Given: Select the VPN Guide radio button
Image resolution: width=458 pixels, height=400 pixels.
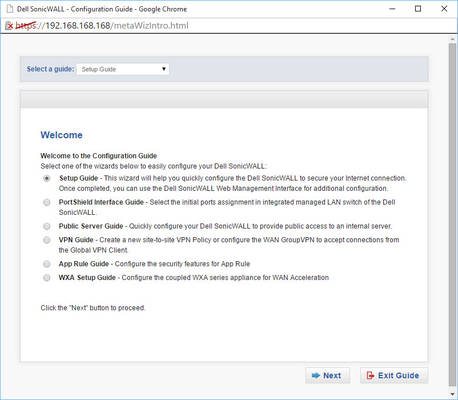Looking at the screenshot, I should point(47,240).
